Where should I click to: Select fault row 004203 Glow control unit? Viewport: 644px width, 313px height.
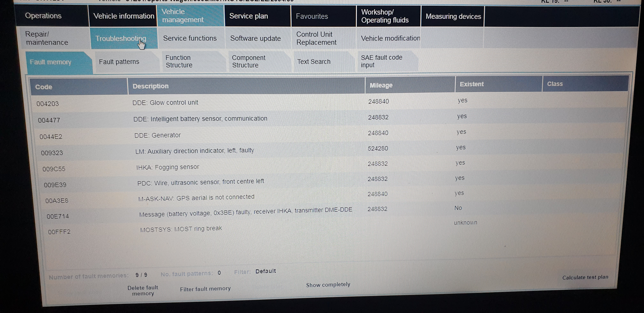click(165, 103)
